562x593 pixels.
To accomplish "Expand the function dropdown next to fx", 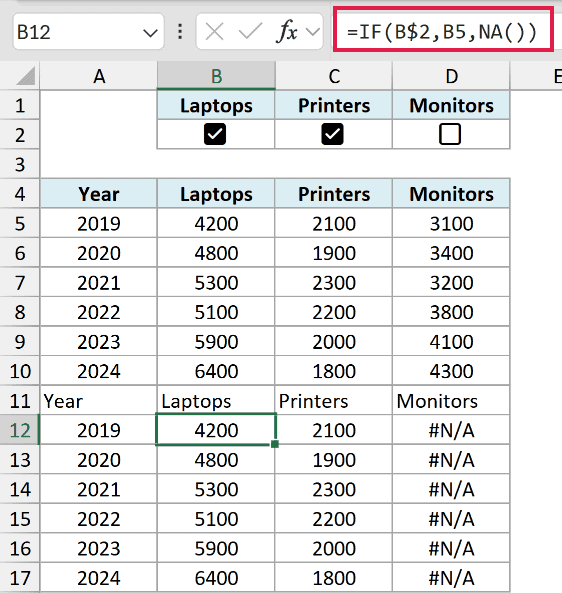I will tap(313, 32).
